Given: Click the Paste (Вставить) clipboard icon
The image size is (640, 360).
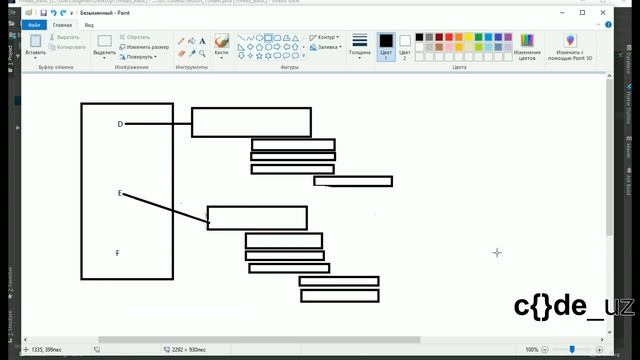Looking at the screenshot, I should 36,41.
